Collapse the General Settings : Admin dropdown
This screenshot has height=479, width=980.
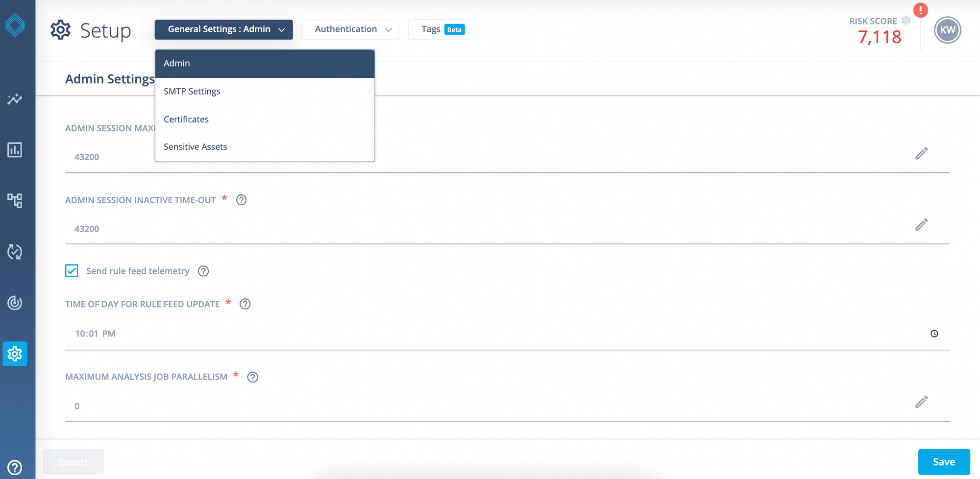pos(223,29)
